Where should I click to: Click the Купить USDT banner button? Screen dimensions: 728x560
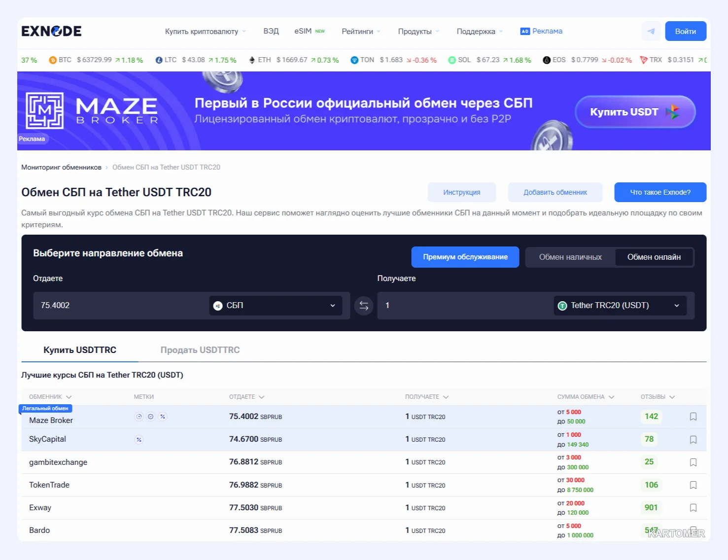[635, 112]
